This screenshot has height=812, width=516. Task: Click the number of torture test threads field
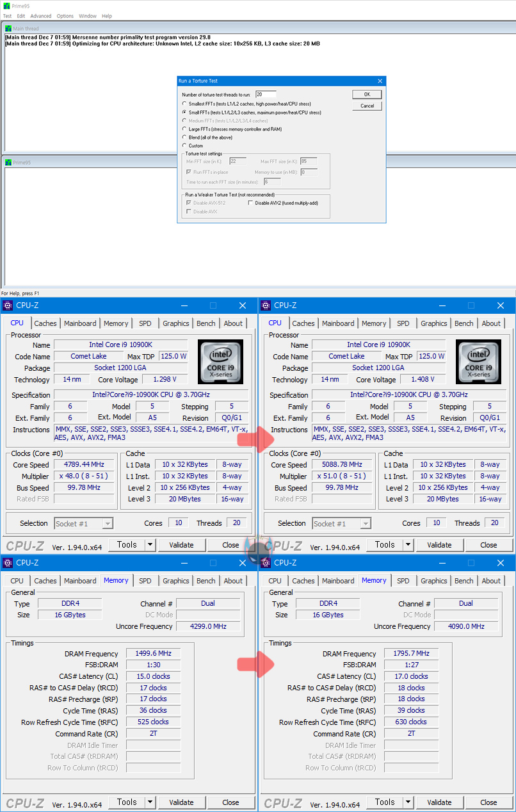point(266,94)
